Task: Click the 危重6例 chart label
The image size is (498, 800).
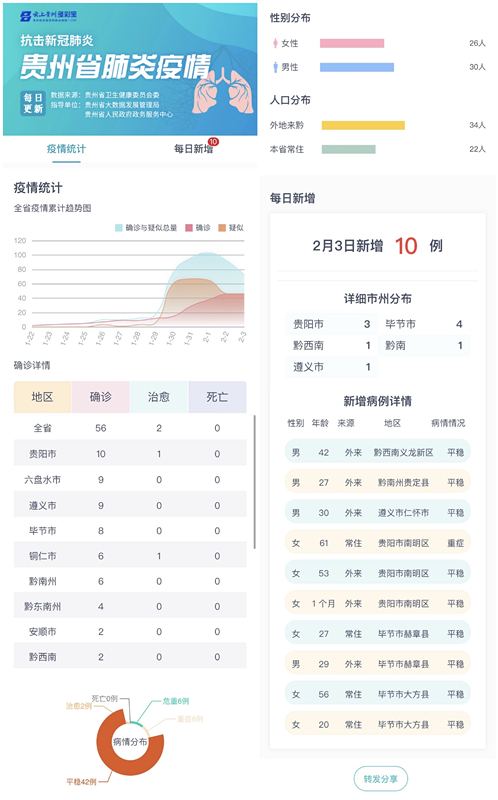Action: pyautogui.click(x=176, y=701)
